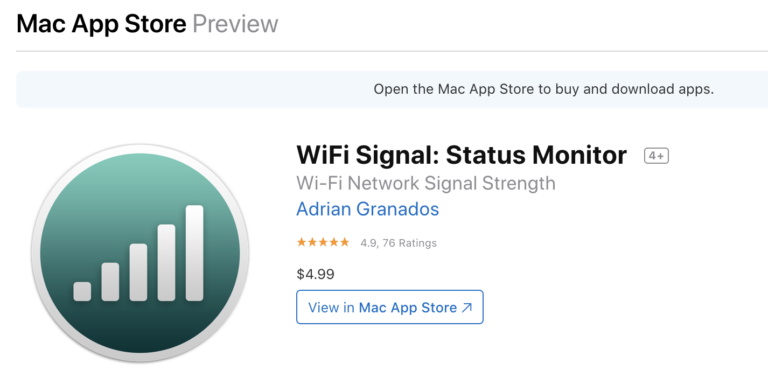Click the WiFi Signal: Status Monitor title

point(461,155)
